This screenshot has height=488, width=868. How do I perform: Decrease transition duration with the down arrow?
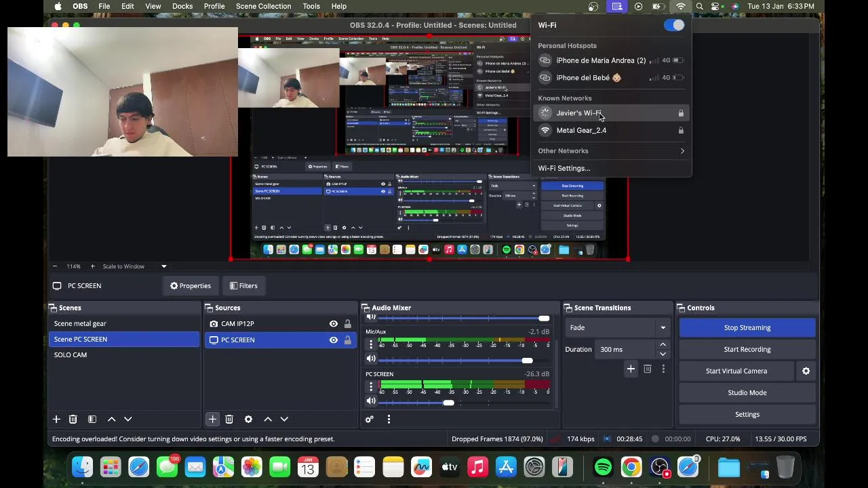pyautogui.click(x=663, y=354)
